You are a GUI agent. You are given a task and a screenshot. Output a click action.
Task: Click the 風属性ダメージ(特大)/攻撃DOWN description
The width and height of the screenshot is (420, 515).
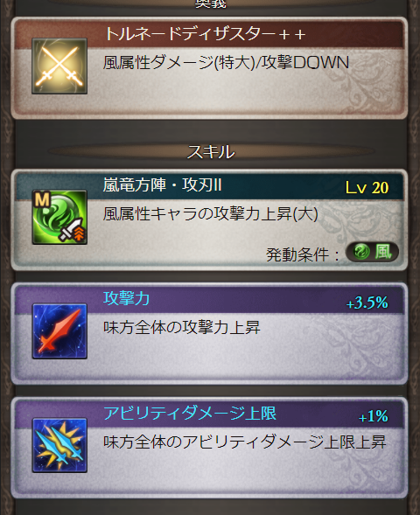point(226,63)
